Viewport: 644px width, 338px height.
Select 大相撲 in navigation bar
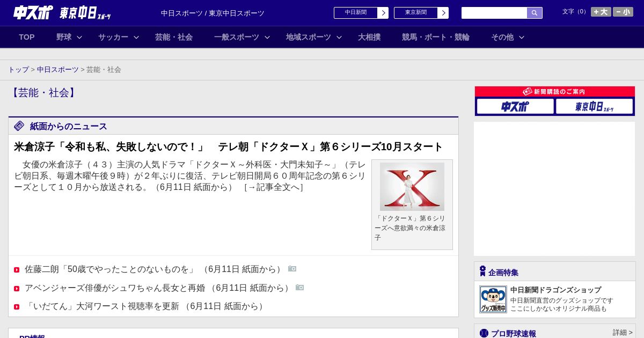click(x=369, y=37)
